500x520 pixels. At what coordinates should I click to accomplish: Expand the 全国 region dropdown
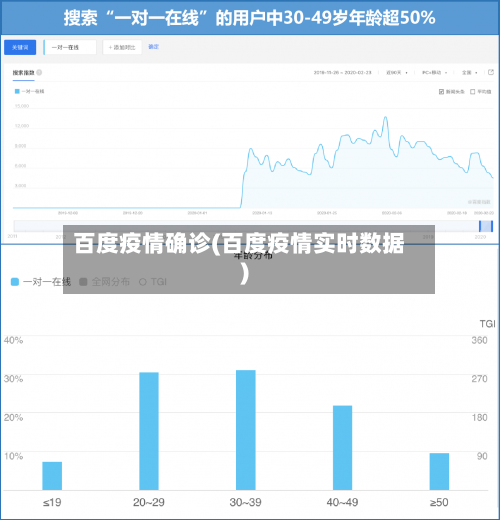[x=469, y=72]
